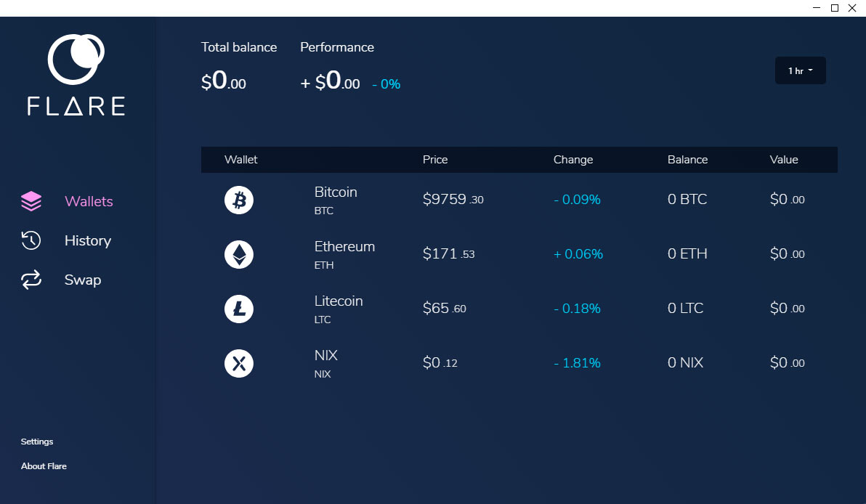Click the Bitcoin row value $0.00
Screen dimensions: 866x504
tap(787, 199)
